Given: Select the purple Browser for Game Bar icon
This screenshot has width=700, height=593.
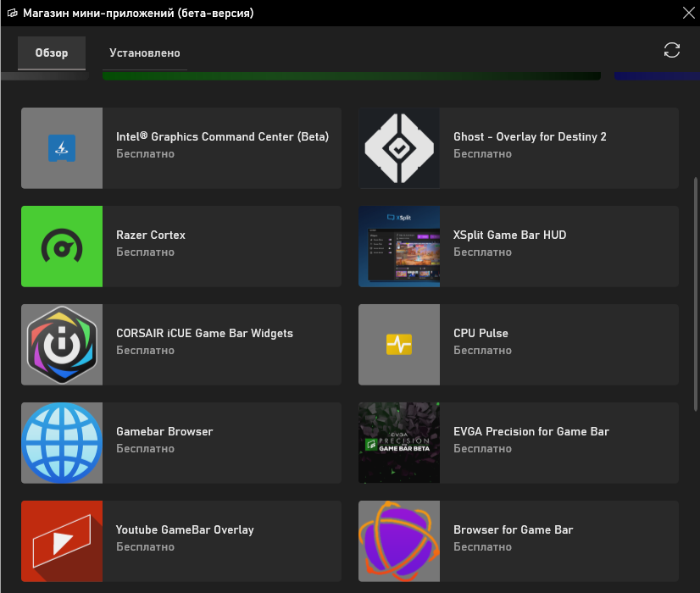Looking at the screenshot, I should tap(399, 541).
